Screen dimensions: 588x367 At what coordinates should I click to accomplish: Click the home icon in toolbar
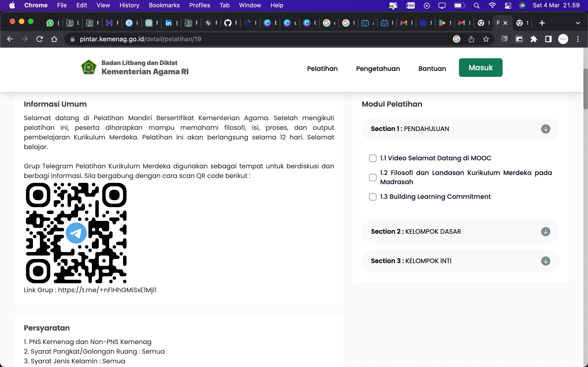point(54,39)
